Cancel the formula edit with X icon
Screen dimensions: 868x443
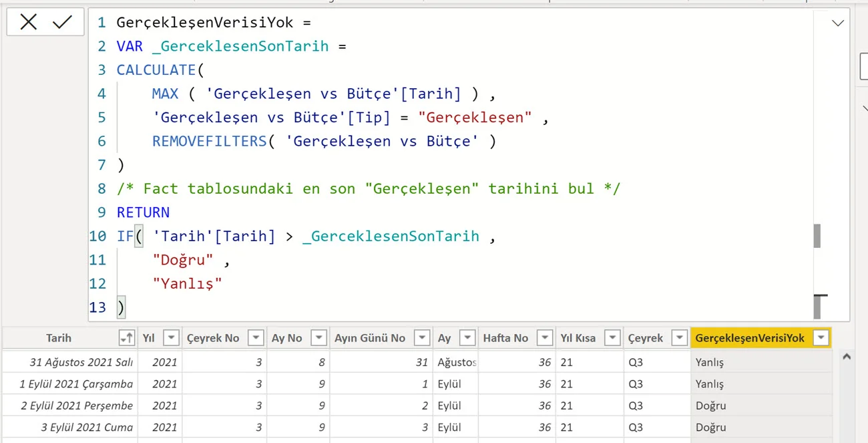(x=29, y=23)
